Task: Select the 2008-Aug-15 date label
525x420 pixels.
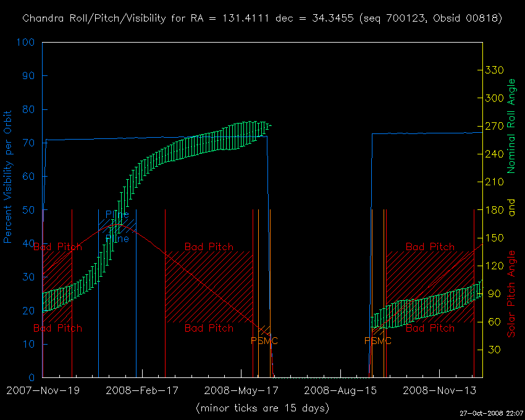Action: tap(340, 390)
